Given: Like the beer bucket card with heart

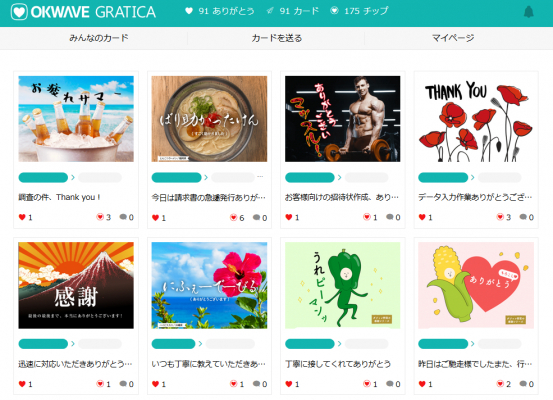Looking at the screenshot, I should point(22,217).
